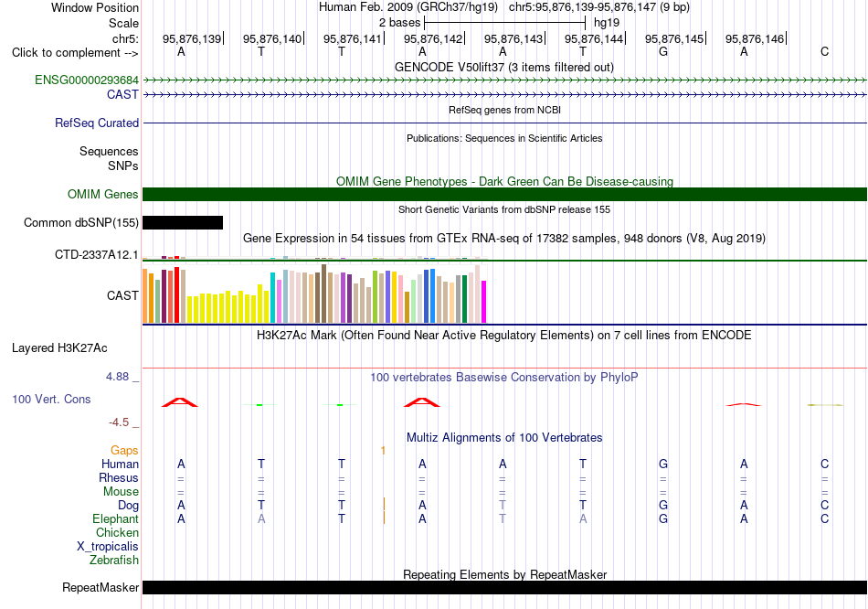Click position marker 95,876,142
This screenshot has width=868, height=609.
click(x=433, y=38)
